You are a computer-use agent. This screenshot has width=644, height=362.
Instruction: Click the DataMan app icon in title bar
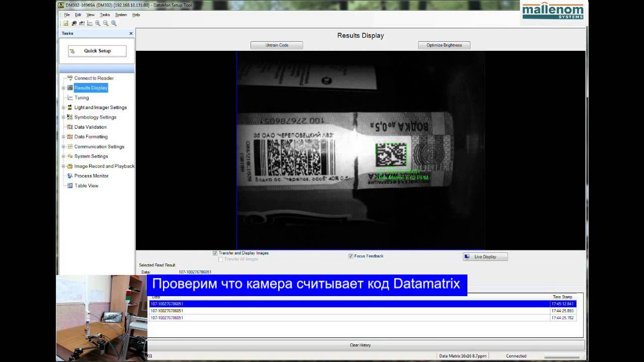pos(61,5)
